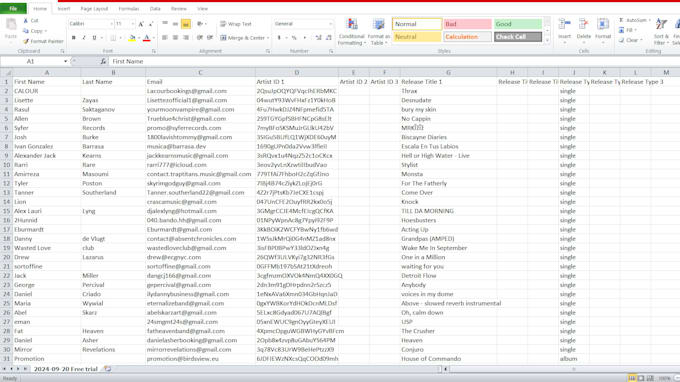Screen dimensions: 680x382
Task: Open the Font dialog launcher
Action: pos(154,51)
